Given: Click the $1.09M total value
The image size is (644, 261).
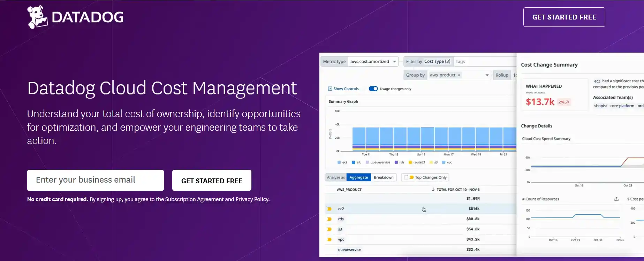Looking at the screenshot, I should (x=473, y=198).
